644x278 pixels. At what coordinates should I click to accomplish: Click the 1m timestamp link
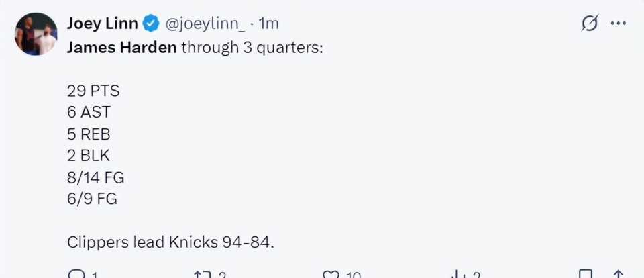268,24
